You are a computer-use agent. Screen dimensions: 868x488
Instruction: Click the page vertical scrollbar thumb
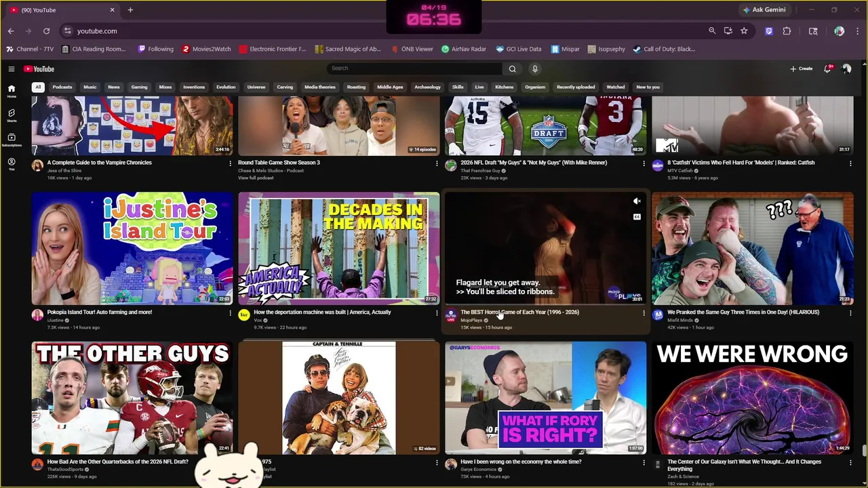[863, 451]
